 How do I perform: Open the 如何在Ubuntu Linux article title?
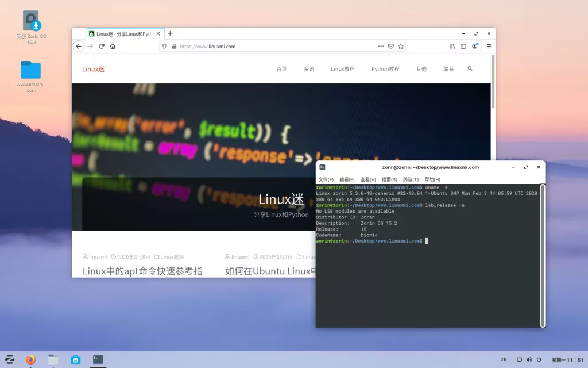tap(270, 271)
